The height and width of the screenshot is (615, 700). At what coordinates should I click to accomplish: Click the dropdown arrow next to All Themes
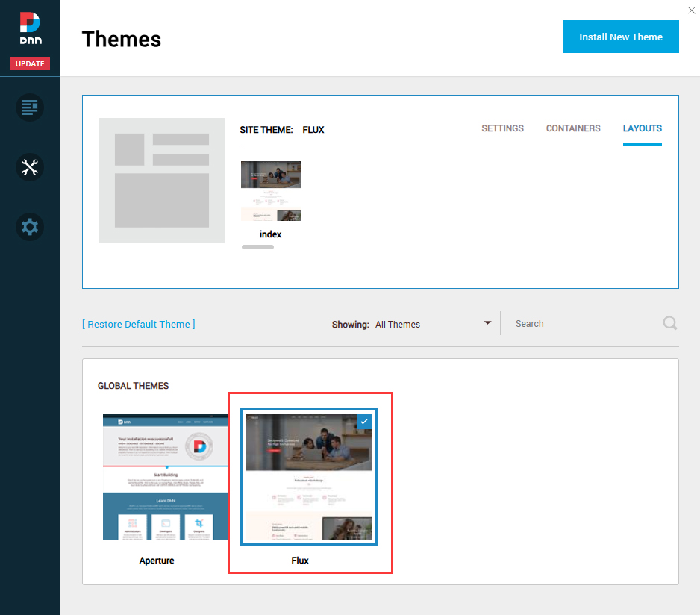tap(487, 323)
